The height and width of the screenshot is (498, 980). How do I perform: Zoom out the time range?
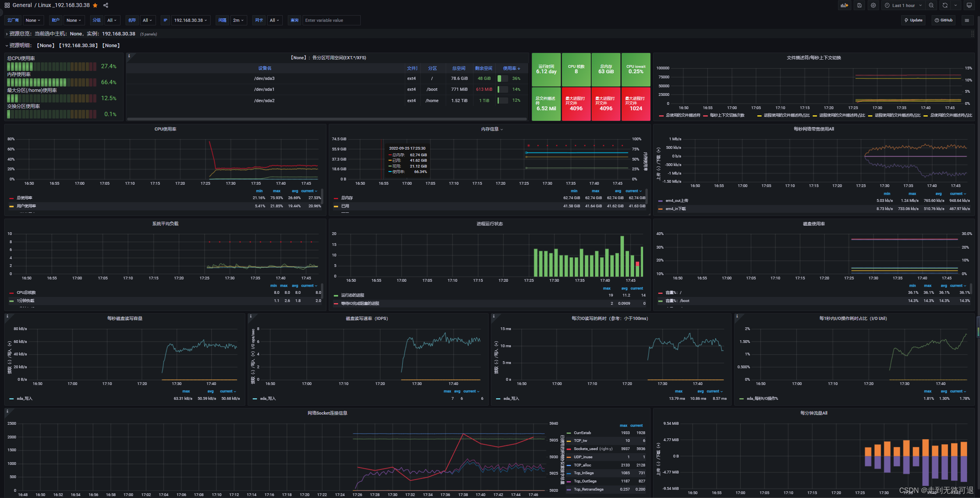pyautogui.click(x=931, y=5)
